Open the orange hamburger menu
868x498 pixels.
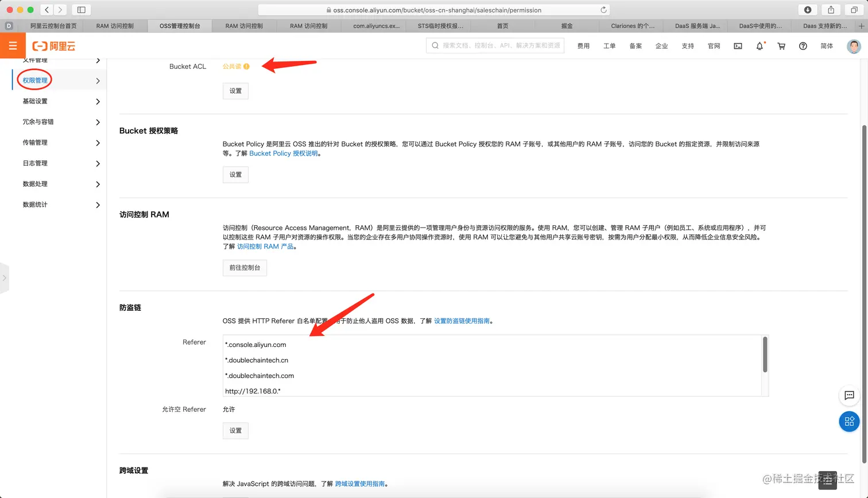coord(13,45)
